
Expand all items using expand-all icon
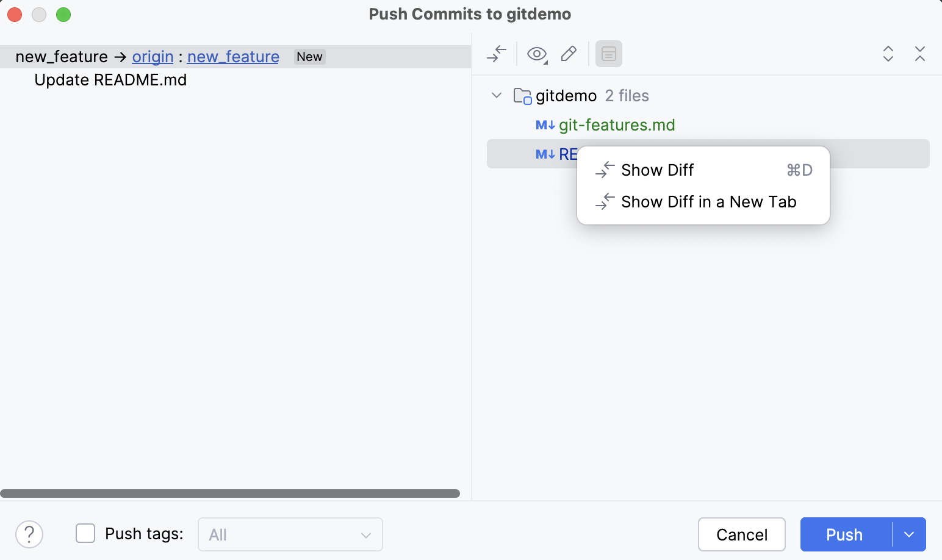pos(888,54)
